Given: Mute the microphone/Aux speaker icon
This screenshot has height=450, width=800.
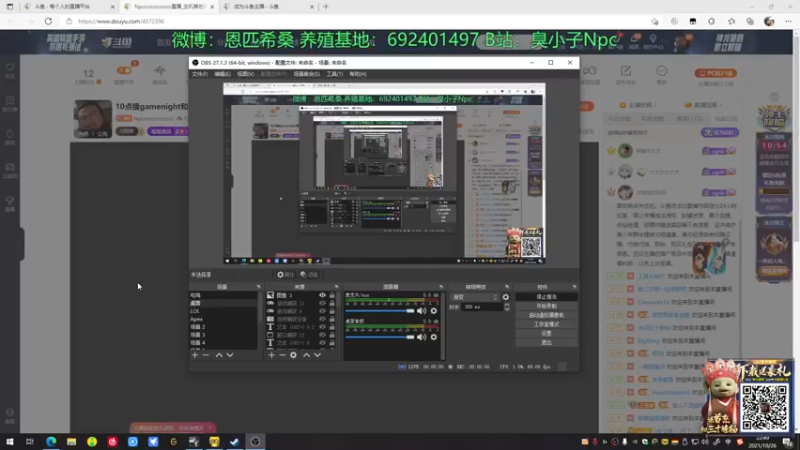Looking at the screenshot, I should 421,311.
